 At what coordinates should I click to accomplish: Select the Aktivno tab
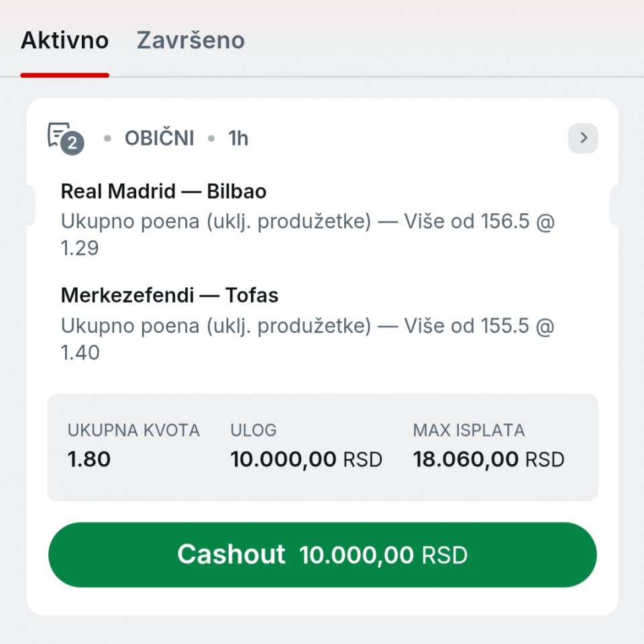point(64,40)
